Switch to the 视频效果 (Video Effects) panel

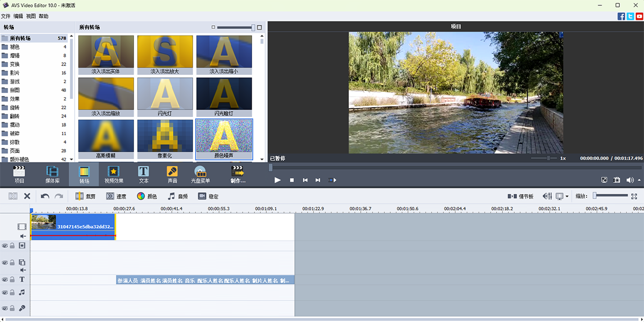[x=114, y=174]
